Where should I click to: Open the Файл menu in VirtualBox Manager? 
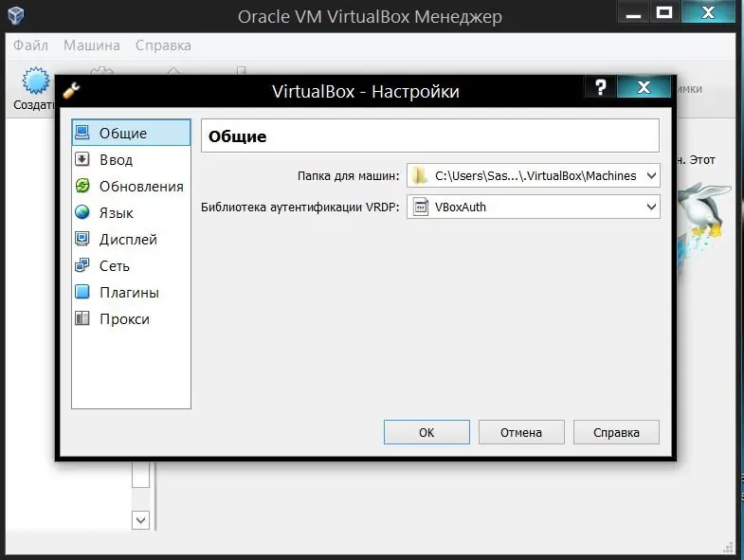coord(30,45)
